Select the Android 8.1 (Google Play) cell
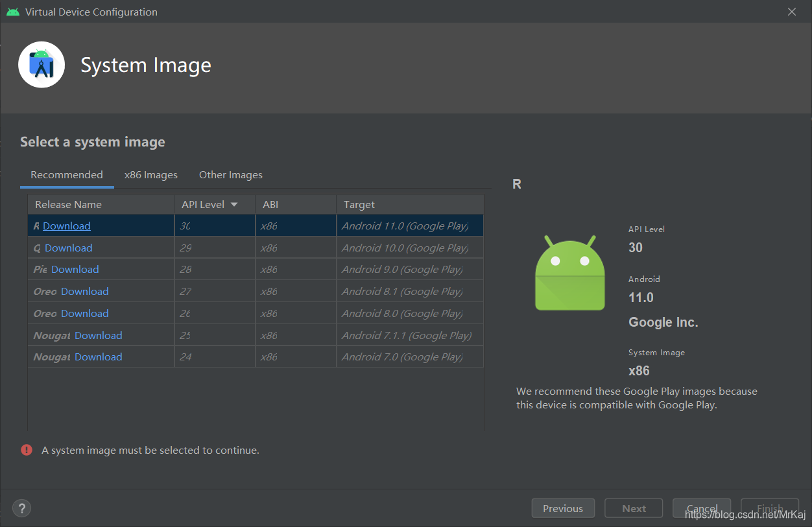Screen dimensions: 812x527 pyautogui.click(x=410, y=292)
